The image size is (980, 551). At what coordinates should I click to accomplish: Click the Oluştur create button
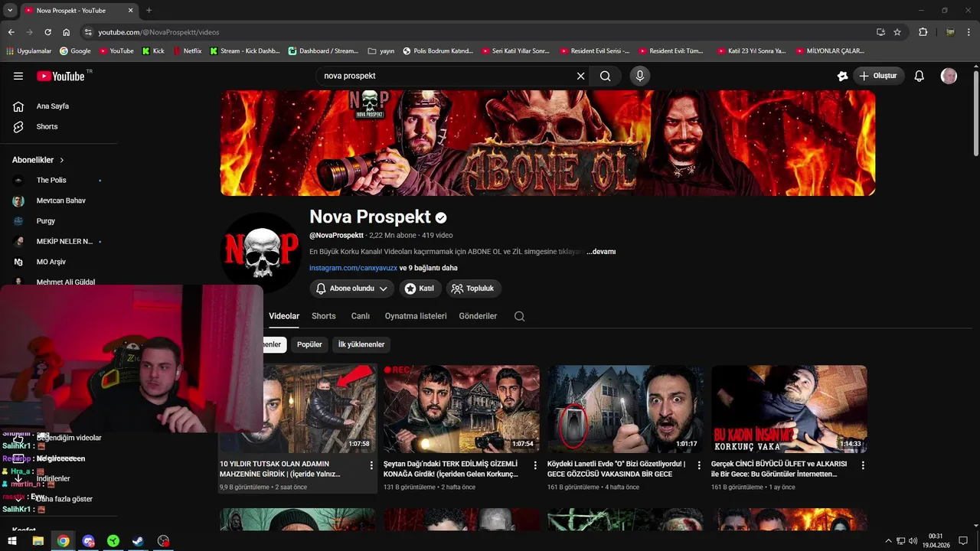tap(879, 76)
